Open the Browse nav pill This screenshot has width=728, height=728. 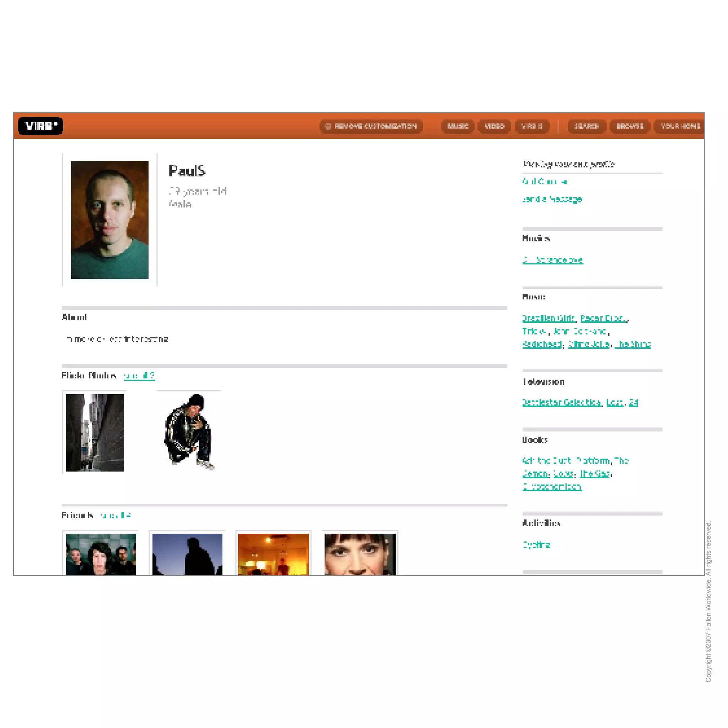630,126
